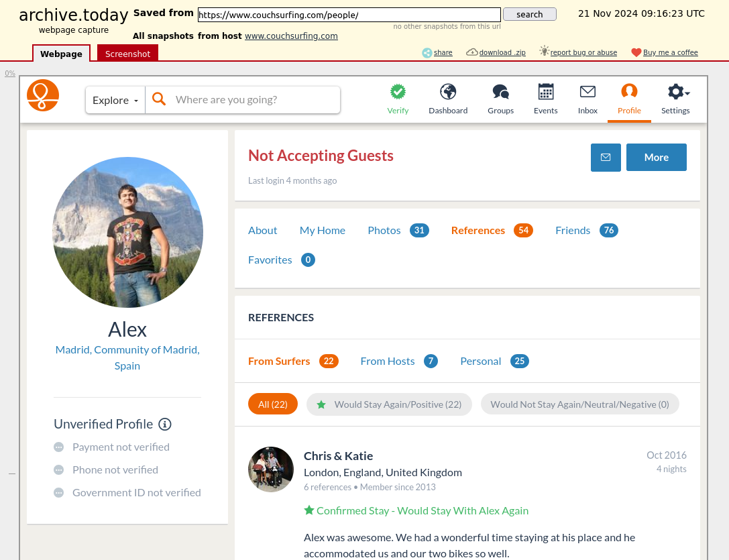The height and width of the screenshot is (560, 729).
Task: Click Chris & Katie's avatar thumbnail
Action: click(x=271, y=469)
